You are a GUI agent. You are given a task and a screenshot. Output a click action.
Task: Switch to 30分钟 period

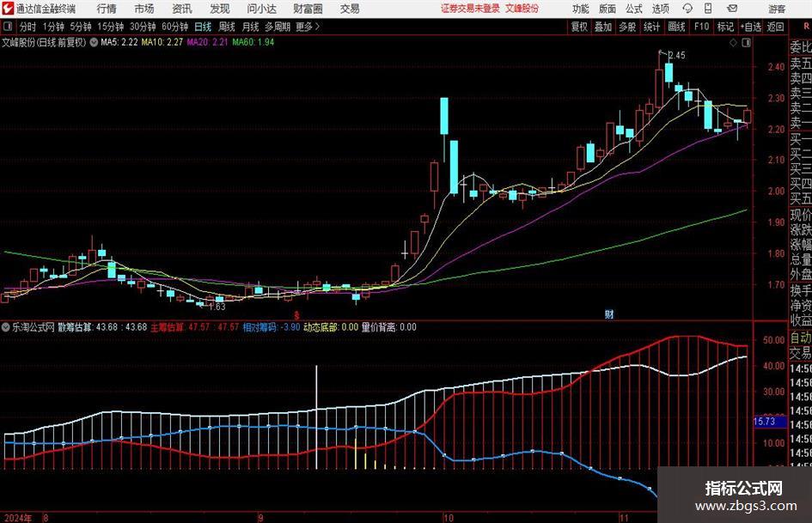coord(143,27)
